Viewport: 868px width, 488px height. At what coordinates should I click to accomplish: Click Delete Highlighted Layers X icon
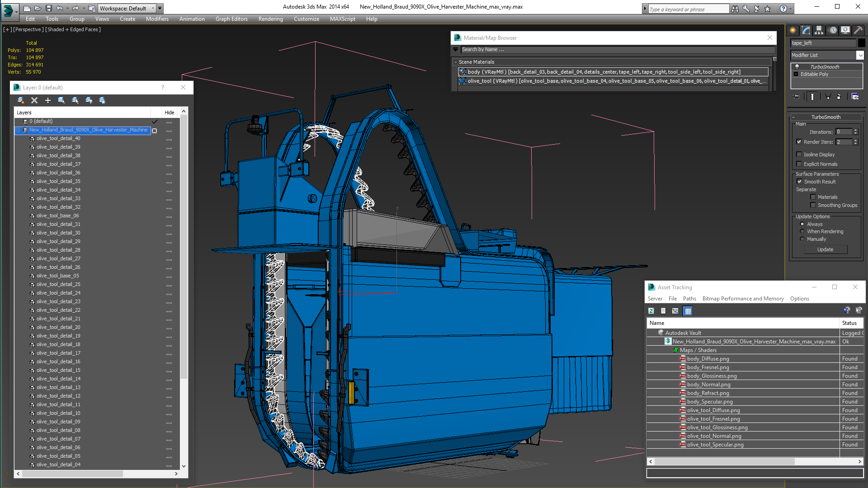tap(34, 100)
